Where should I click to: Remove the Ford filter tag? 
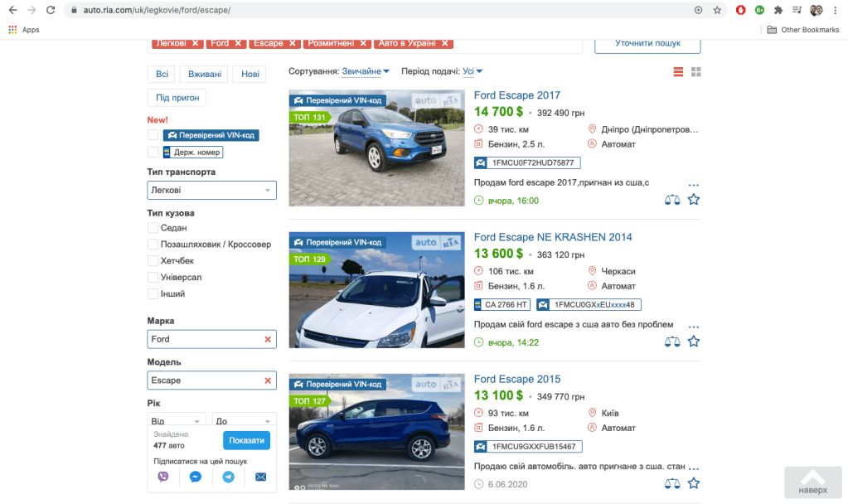pyautogui.click(x=238, y=43)
